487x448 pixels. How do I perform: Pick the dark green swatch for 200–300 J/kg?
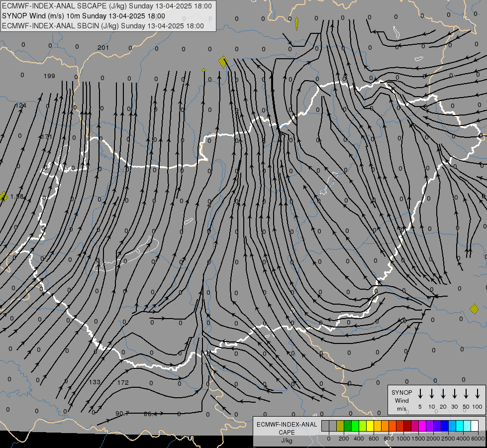348,426
